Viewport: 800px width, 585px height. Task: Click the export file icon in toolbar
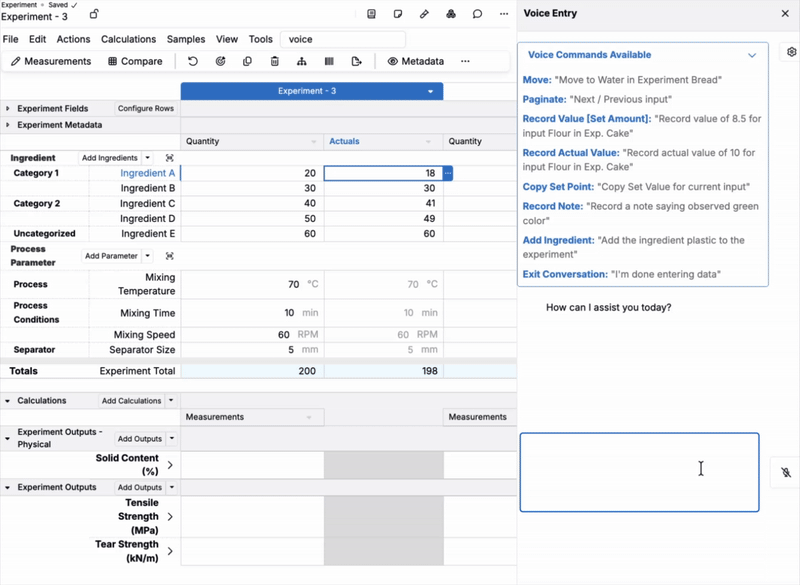(x=357, y=61)
